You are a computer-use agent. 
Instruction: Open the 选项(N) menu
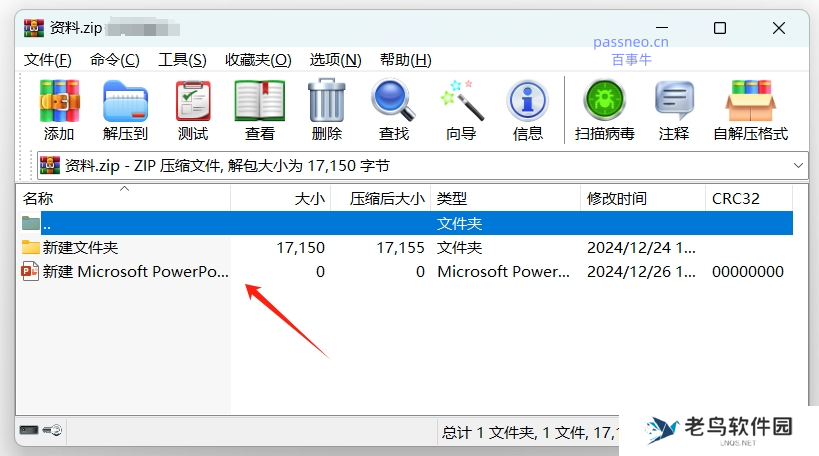pos(335,60)
